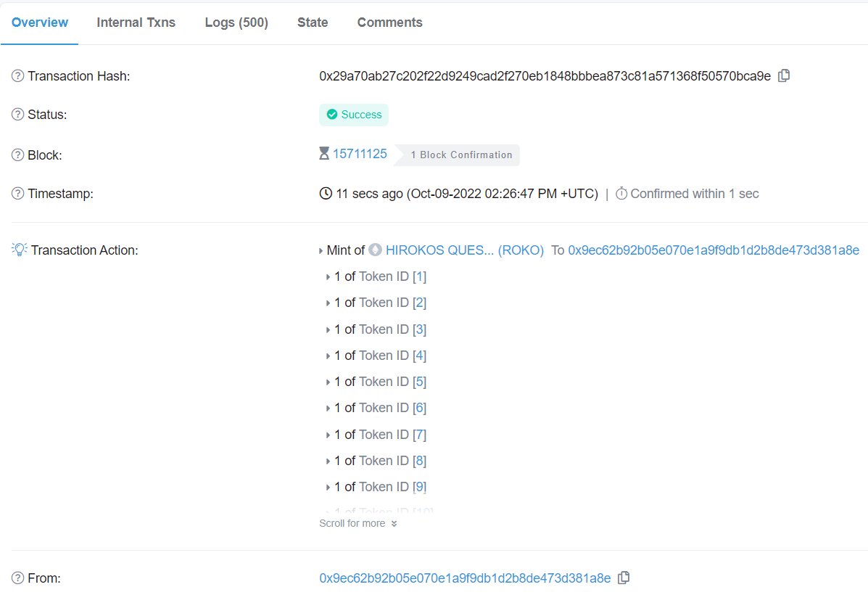
Task: Click the Success status badge
Action: [x=354, y=115]
